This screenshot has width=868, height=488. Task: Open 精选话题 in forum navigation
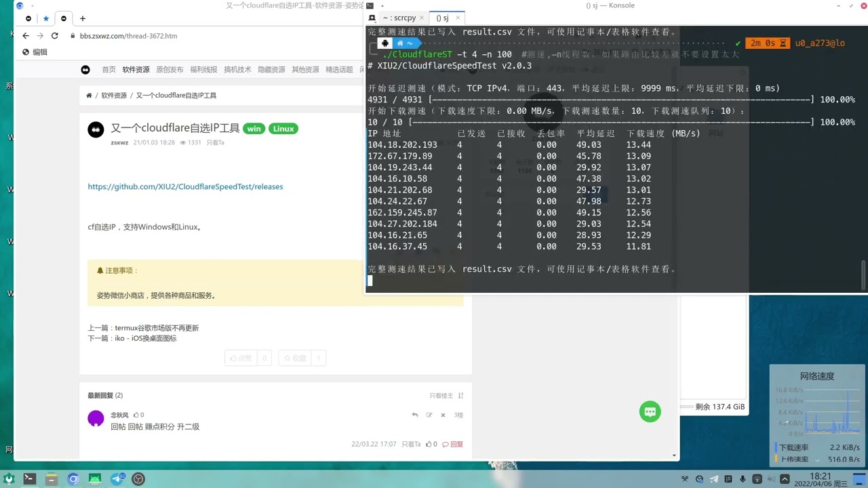[339, 70]
